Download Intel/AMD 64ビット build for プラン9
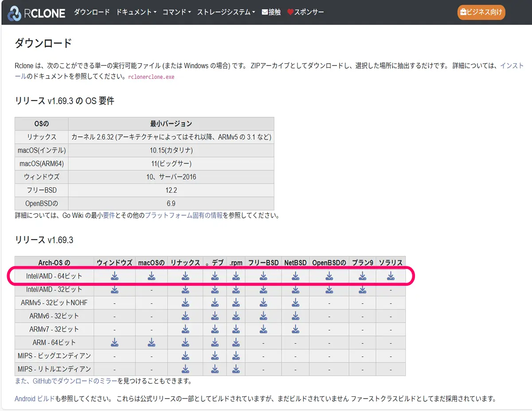 click(x=362, y=276)
